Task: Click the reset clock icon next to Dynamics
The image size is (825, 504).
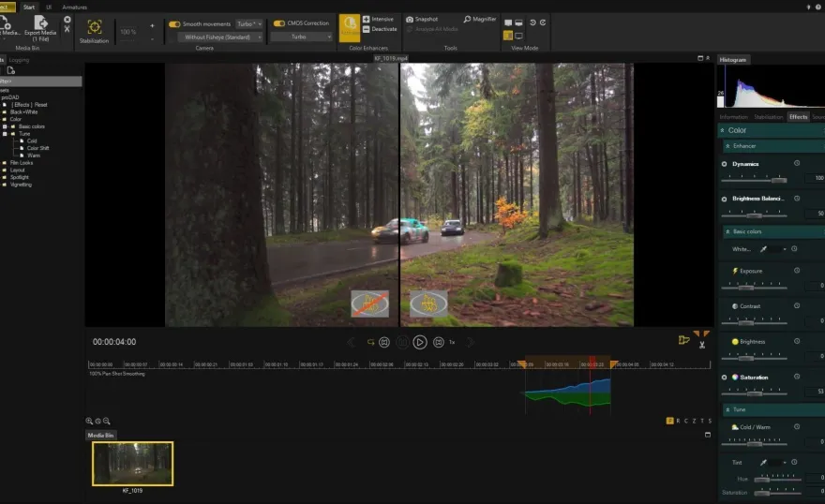Action: [797, 163]
